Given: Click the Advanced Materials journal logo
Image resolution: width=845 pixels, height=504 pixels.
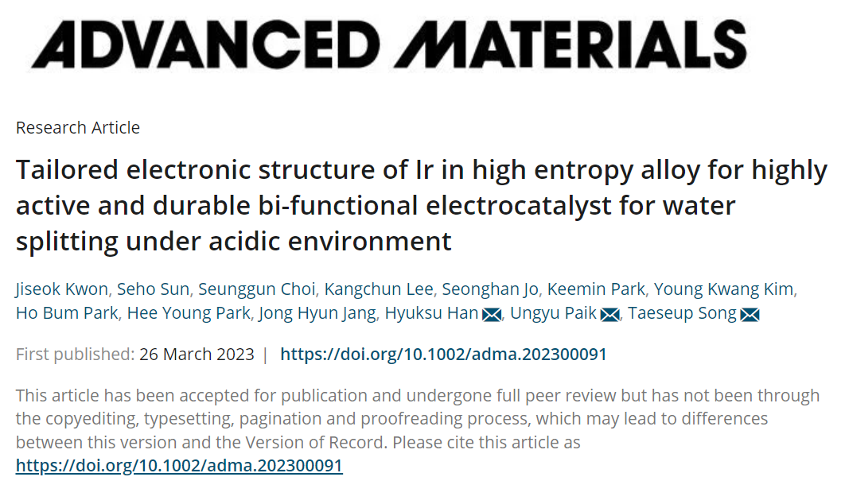Looking at the screenshot, I should 390,45.
